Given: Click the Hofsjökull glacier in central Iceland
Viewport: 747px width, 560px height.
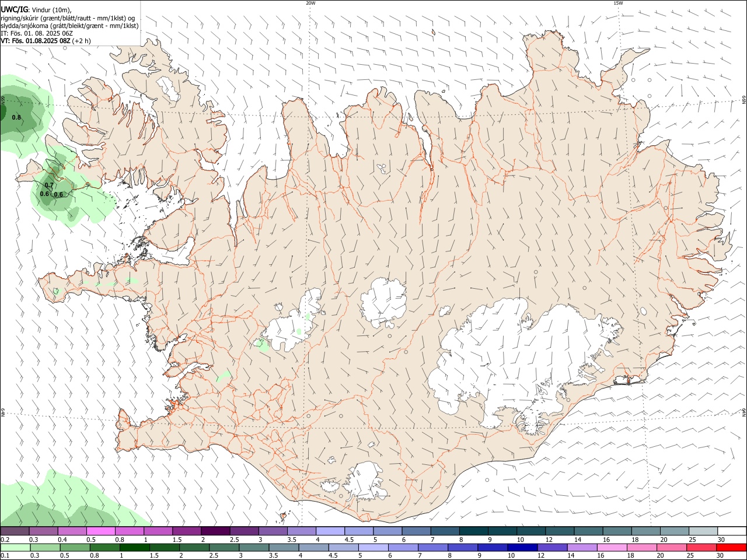Looking at the screenshot, I should (x=383, y=303).
